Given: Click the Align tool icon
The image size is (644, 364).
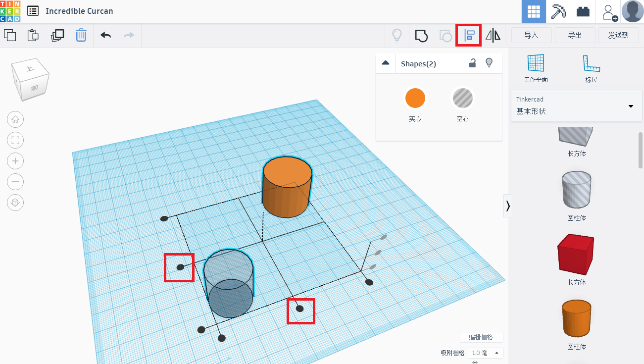Looking at the screenshot, I should 468,35.
